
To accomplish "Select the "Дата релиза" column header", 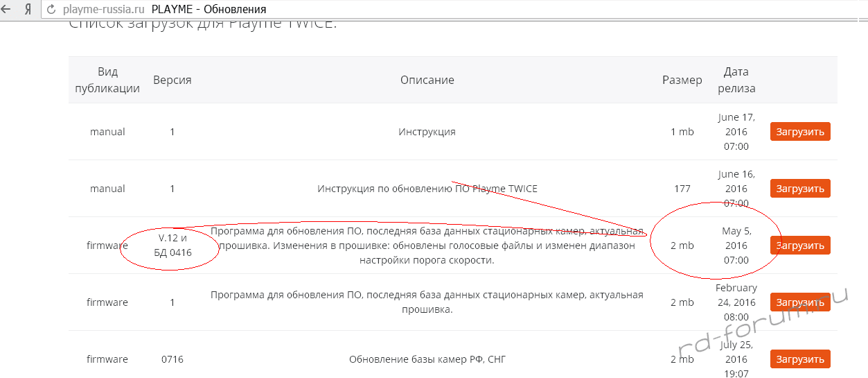I will tap(736, 80).
